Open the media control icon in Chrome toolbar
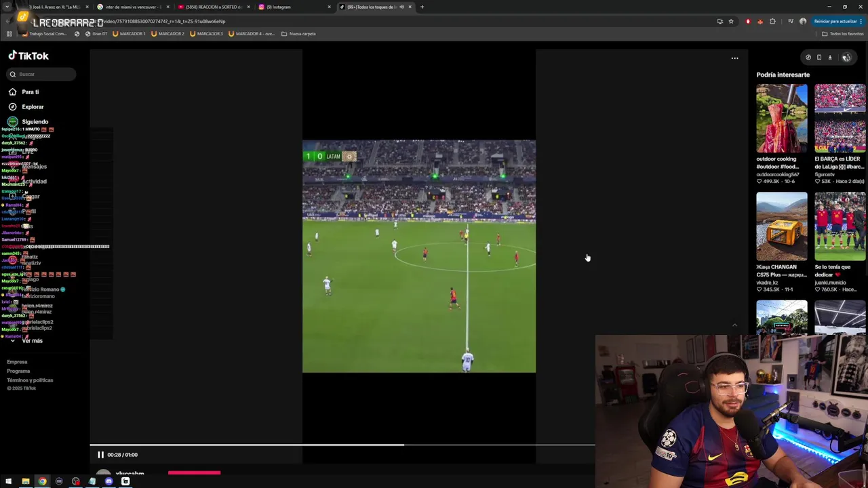Viewport: 868px width, 488px height. (x=790, y=21)
